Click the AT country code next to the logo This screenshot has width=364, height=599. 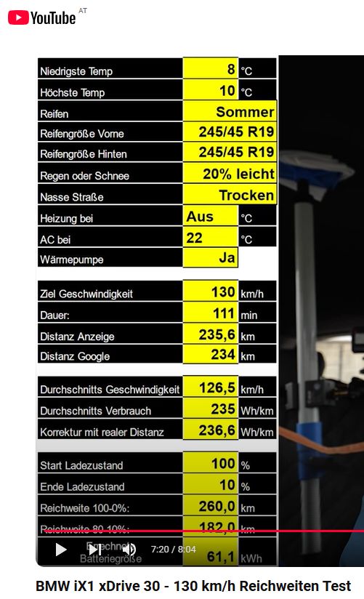pos(83,11)
